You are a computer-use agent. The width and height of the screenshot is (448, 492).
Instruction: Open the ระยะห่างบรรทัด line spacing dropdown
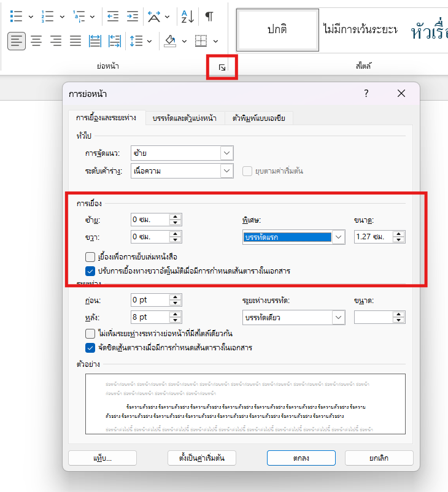click(294, 318)
